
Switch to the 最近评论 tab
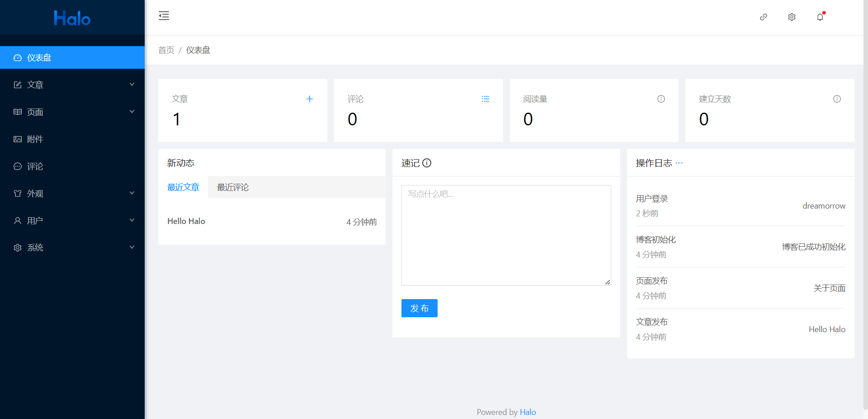coord(233,187)
